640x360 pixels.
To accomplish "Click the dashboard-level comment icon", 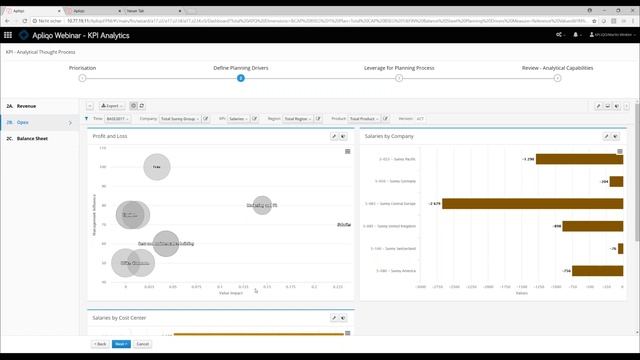I will (617, 106).
